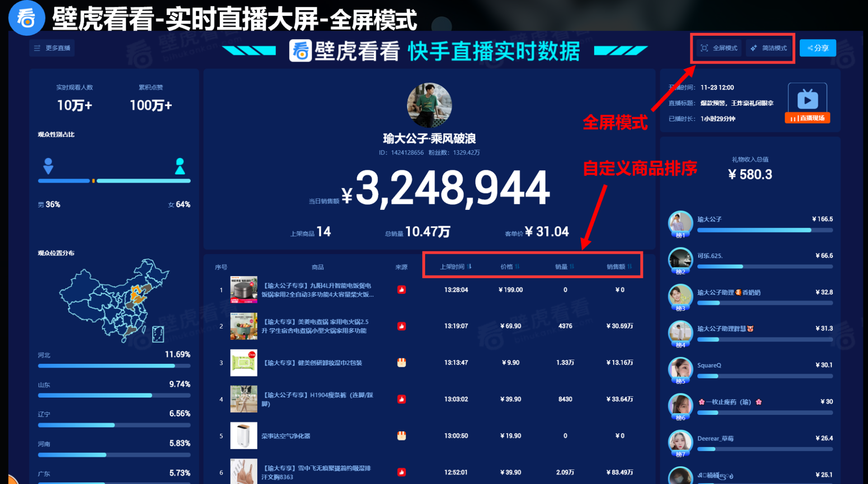Image resolution: width=868 pixels, height=484 pixels.
Task: Click the blue 分享 share button
Action: point(817,48)
